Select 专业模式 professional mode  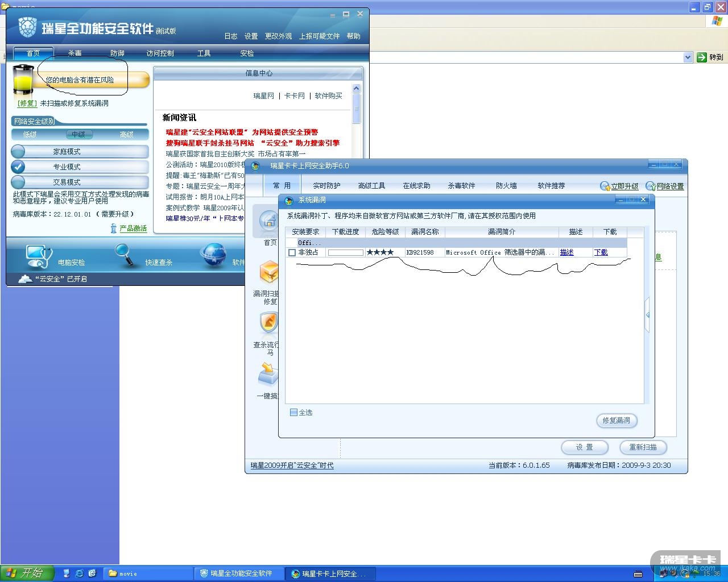(80, 167)
